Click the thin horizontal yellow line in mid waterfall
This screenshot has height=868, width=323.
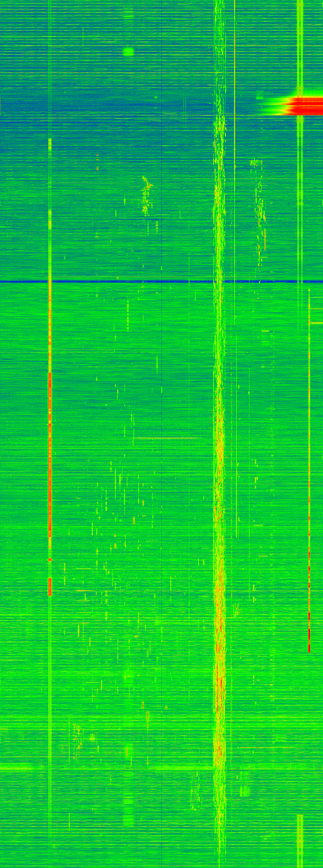pyautogui.click(x=165, y=438)
